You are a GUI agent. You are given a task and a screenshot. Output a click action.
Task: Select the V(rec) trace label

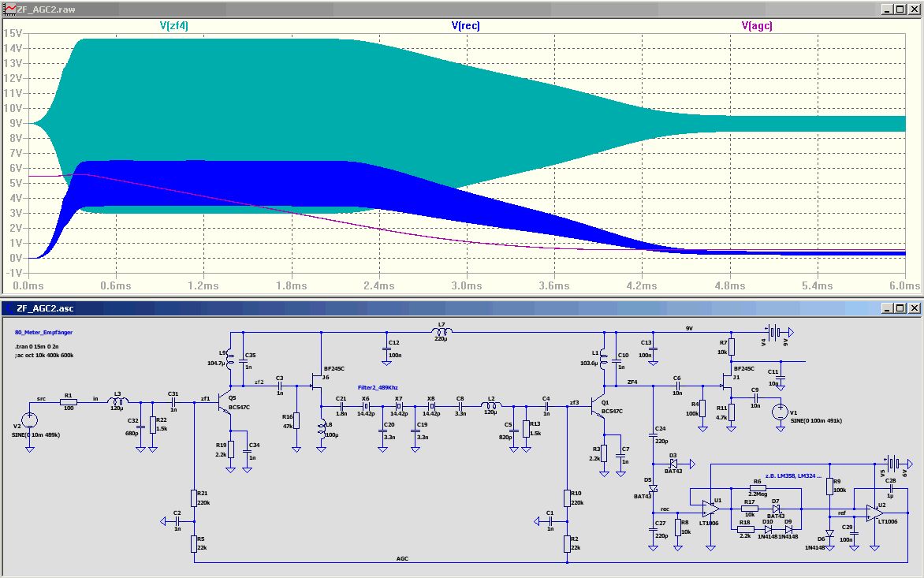tap(465, 25)
